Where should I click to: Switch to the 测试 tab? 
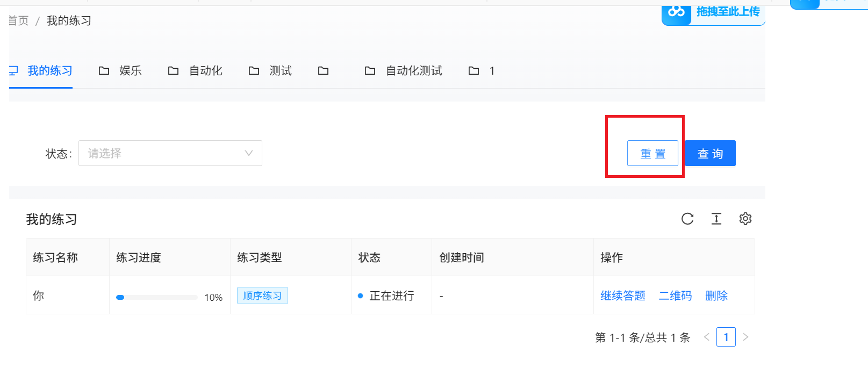(x=270, y=71)
